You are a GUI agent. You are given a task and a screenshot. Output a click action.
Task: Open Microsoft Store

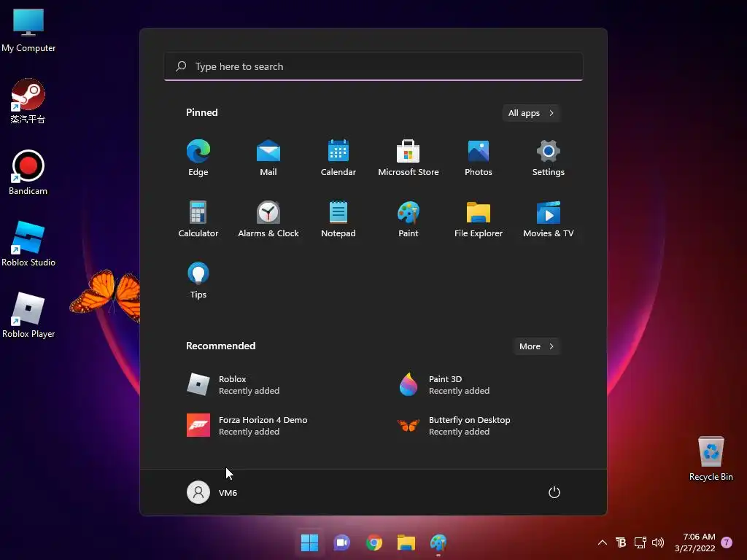[409, 157]
